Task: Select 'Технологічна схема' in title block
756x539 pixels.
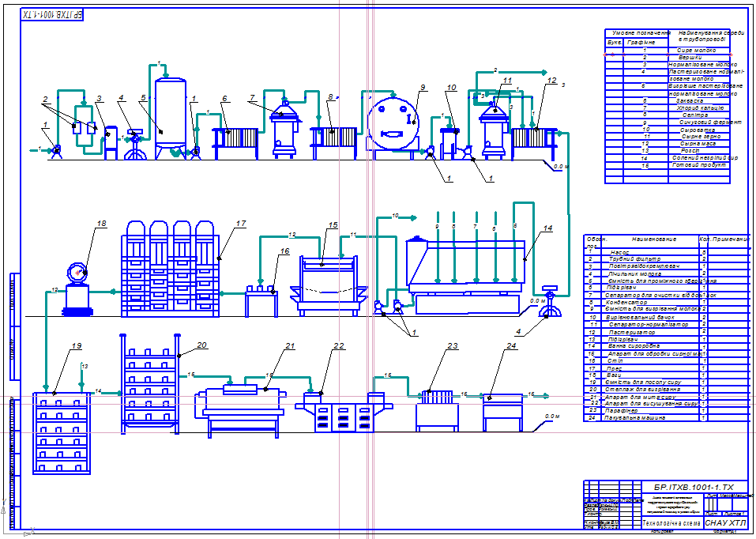Action: 671,523
